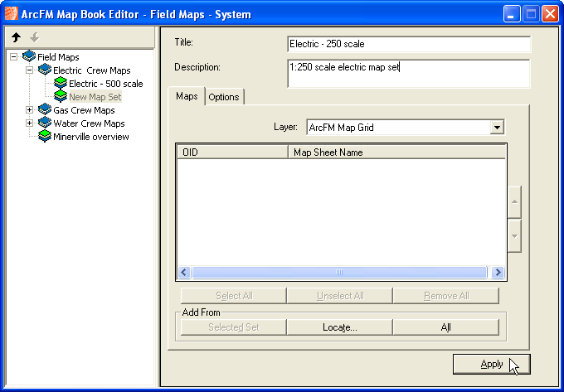The image size is (564, 392).
Task: Click the move map up arrow button
Action: 514,202
